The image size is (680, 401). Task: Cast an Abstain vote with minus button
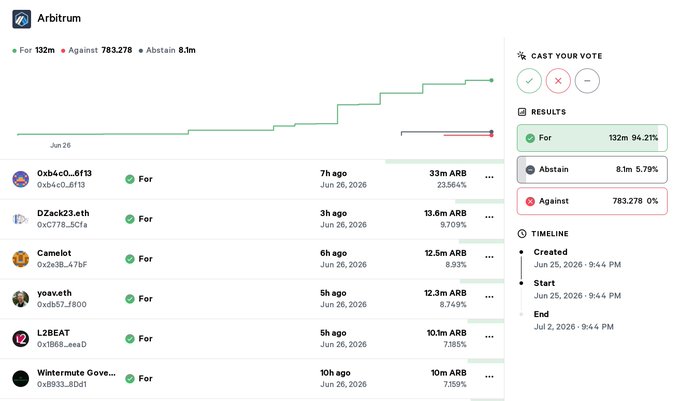tap(587, 81)
